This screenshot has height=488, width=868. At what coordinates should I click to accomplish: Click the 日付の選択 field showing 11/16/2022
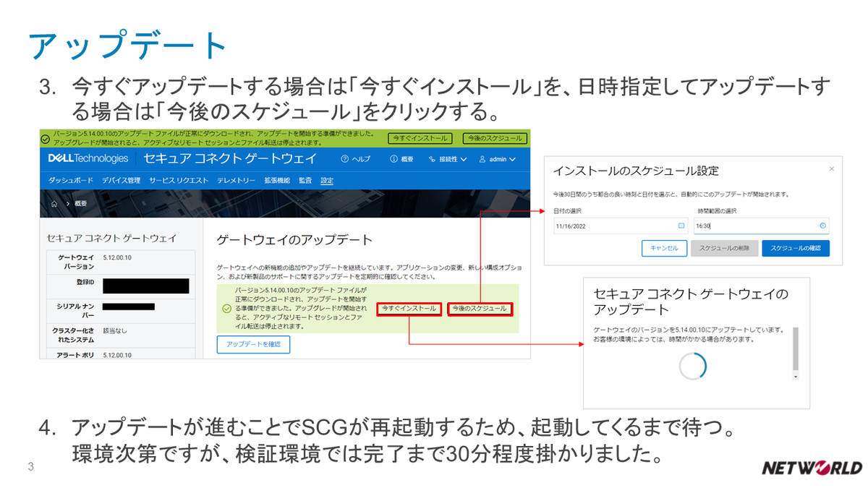[620, 226]
